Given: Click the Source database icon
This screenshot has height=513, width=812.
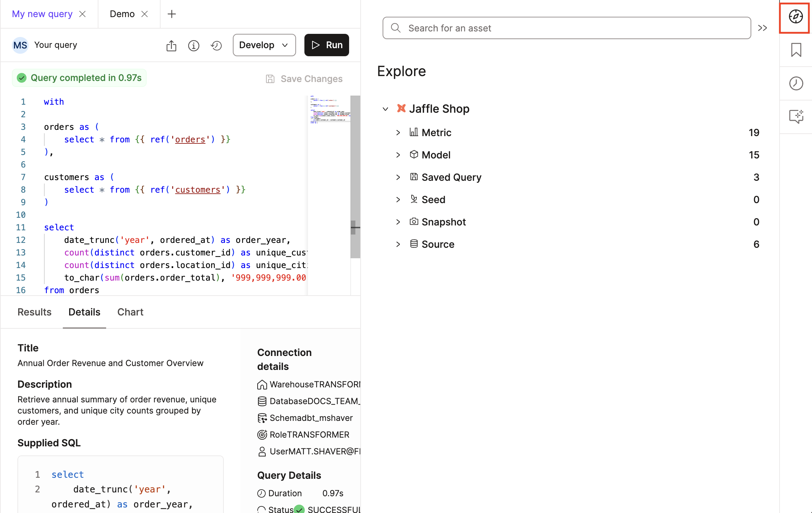Looking at the screenshot, I should pyautogui.click(x=414, y=244).
